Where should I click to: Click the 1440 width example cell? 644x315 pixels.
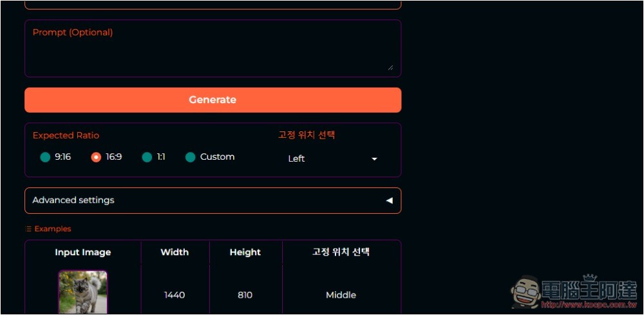click(x=175, y=295)
